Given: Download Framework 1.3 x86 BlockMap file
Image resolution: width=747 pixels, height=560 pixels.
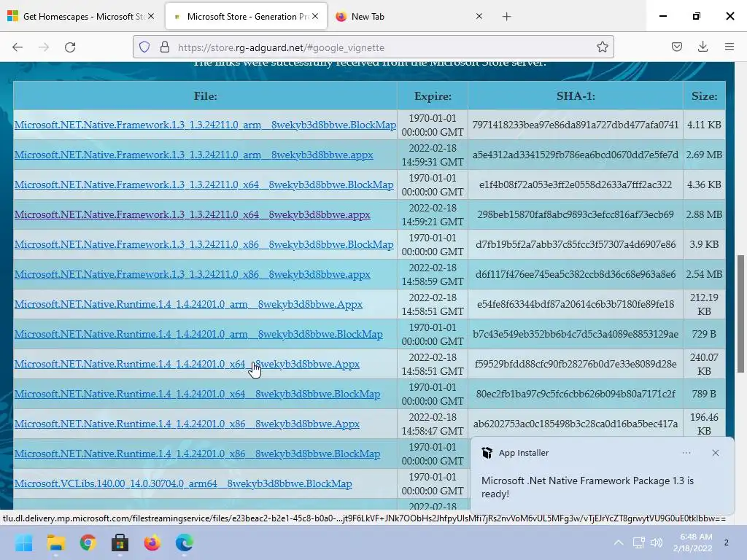Looking at the screenshot, I should point(204,244).
